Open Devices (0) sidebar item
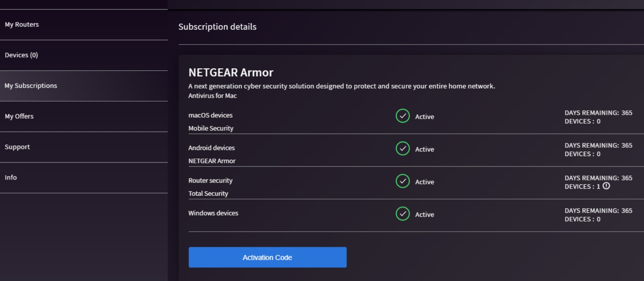The height and width of the screenshot is (281, 644). pos(84,55)
